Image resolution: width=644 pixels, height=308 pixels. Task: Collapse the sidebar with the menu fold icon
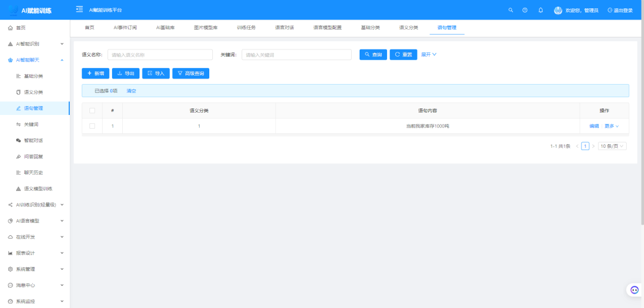pos(79,10)
